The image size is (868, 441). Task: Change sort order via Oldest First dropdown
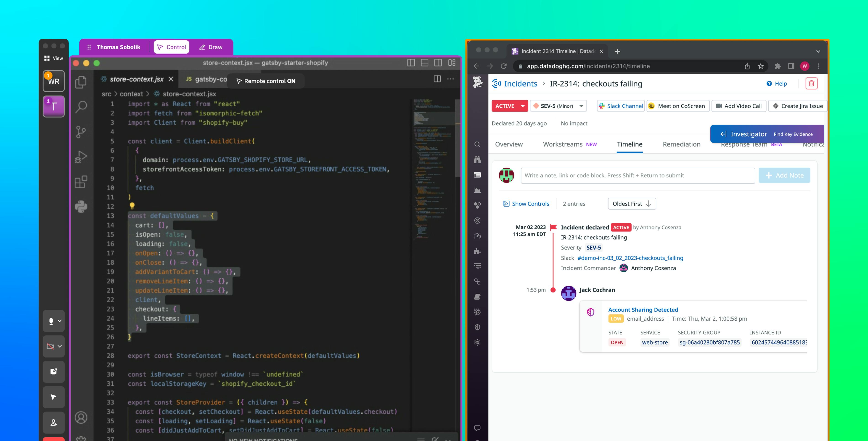click(x=632, y=204)
